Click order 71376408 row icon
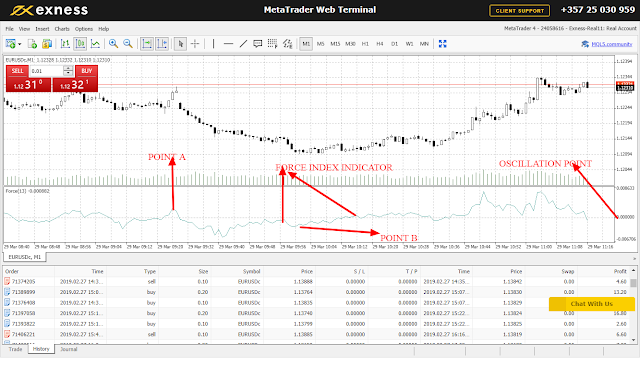 7,303
